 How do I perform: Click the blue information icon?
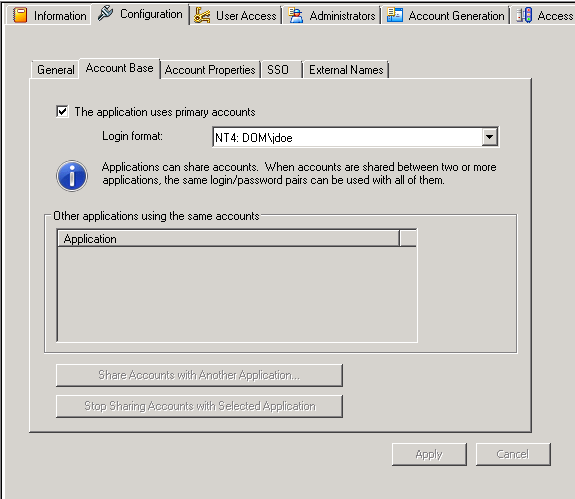point(72,176)
